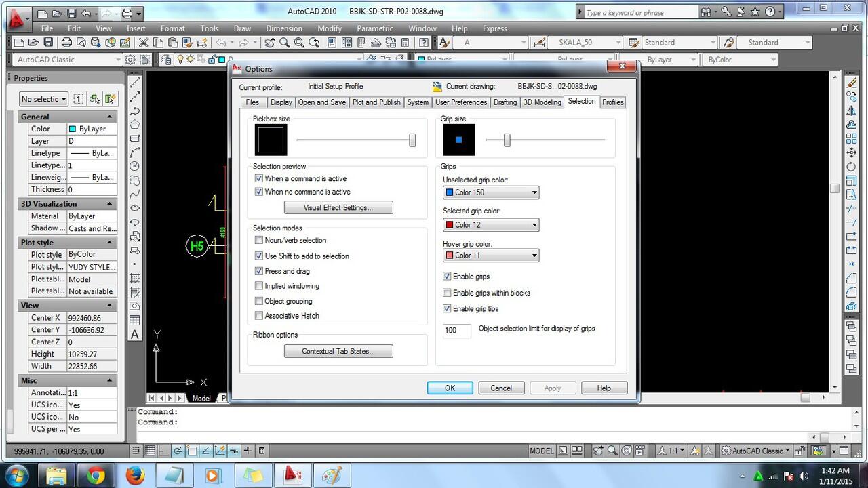Switch to the Model layout tab

(x=201, y=398)
